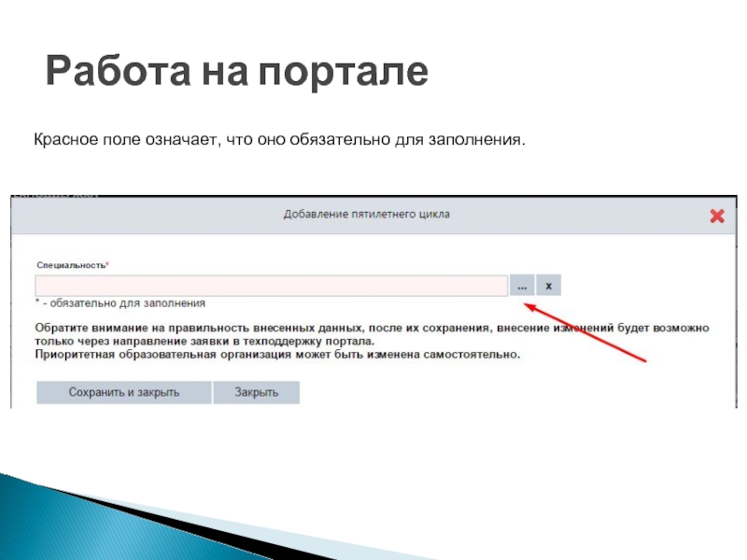Viewport: 747px width, 560px height.
Task: Open specialty picker with the '...' button
Action: (522, 286)
